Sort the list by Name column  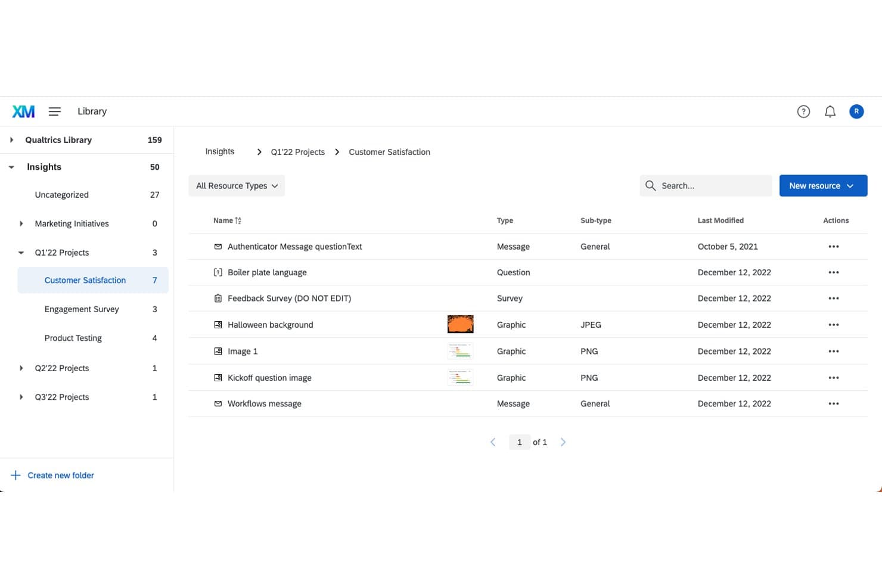point(227,220)
